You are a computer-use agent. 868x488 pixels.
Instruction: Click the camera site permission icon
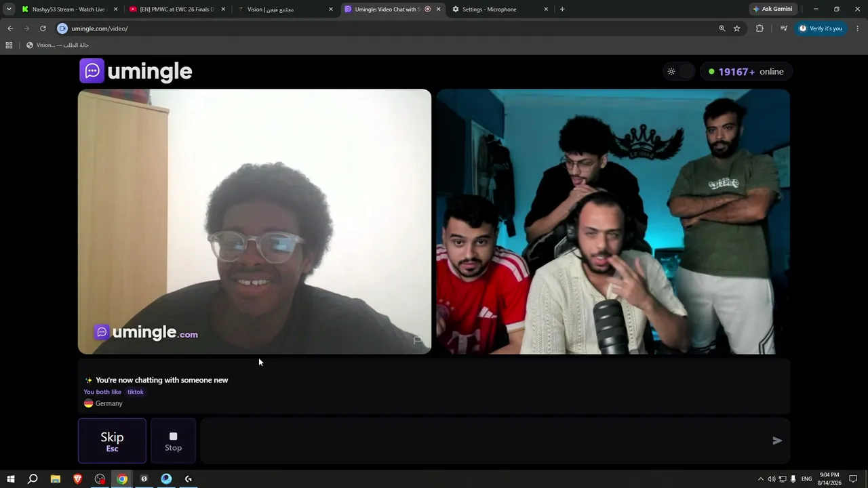(x=62, y=28)
